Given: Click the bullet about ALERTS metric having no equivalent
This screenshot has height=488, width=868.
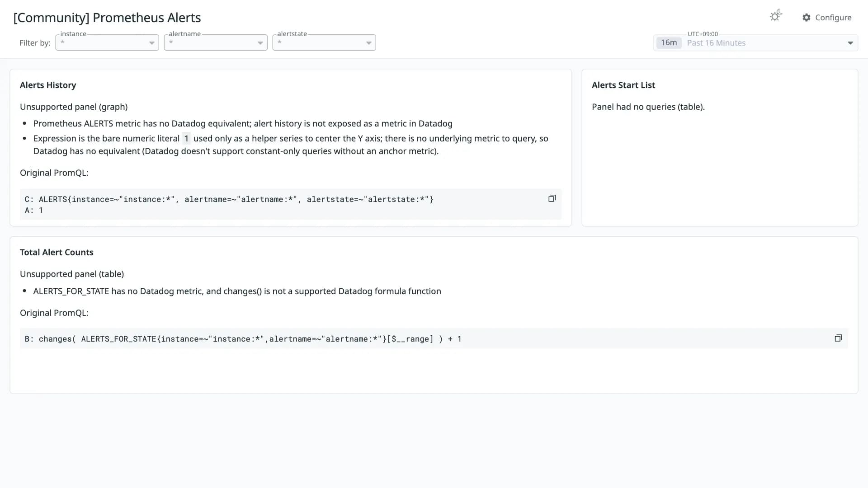Looking at the screenshot, I should [x=243, y=123].
